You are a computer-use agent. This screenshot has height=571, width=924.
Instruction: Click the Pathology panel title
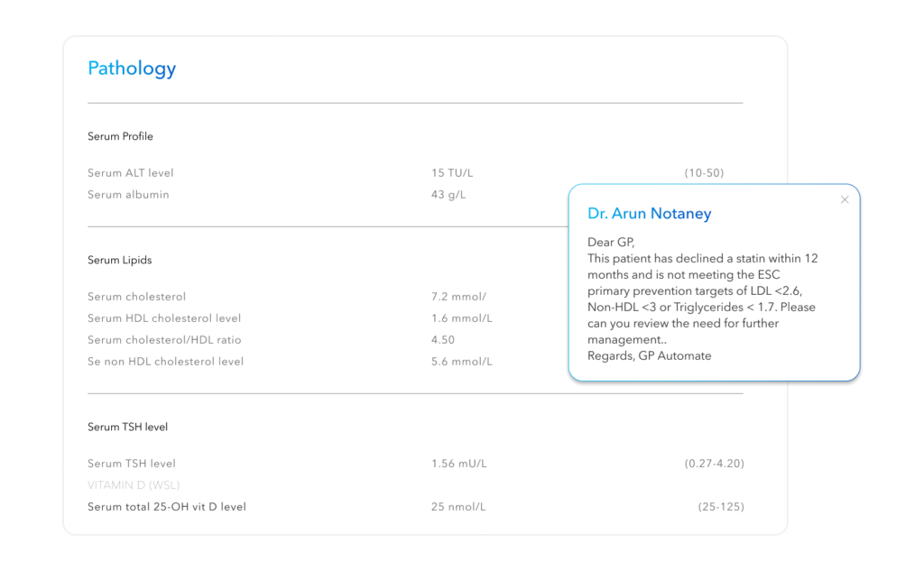click(x=132, y=69)
